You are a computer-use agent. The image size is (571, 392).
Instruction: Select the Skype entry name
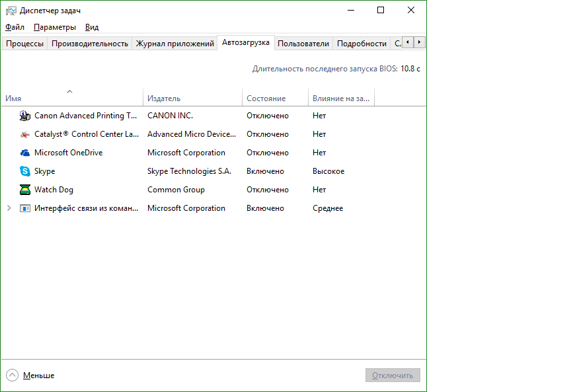(44, 171)
